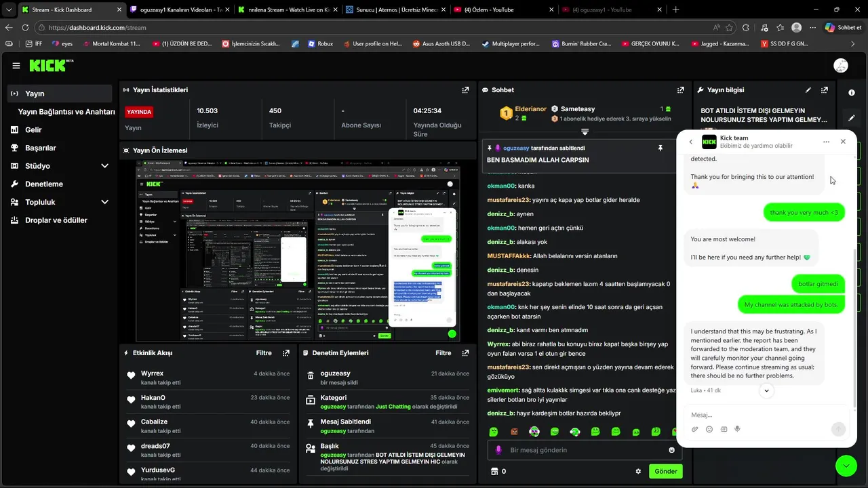Screen dimensions: 868x488
Task: Close the Kick team support widget
Action: point(843,142)
